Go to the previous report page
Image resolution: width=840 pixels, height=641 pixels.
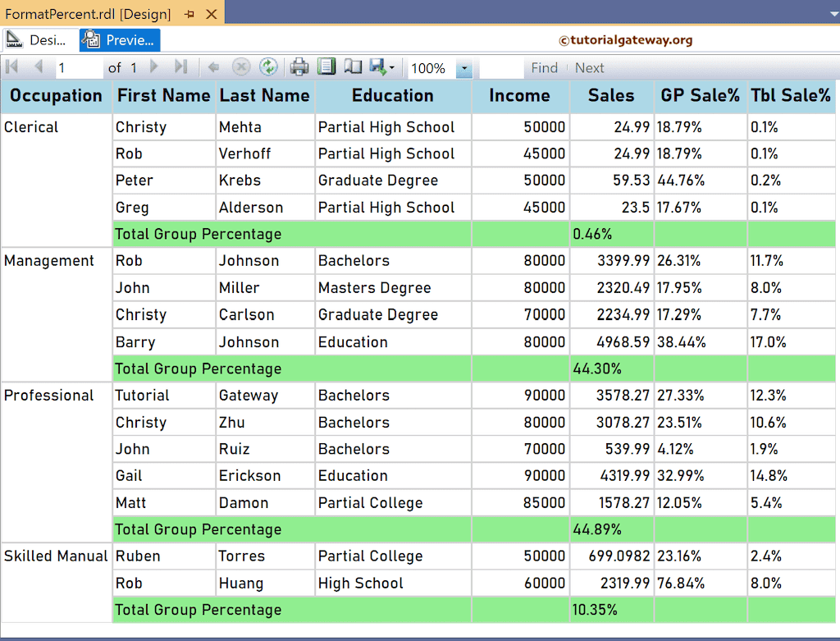tap(37, 67)
